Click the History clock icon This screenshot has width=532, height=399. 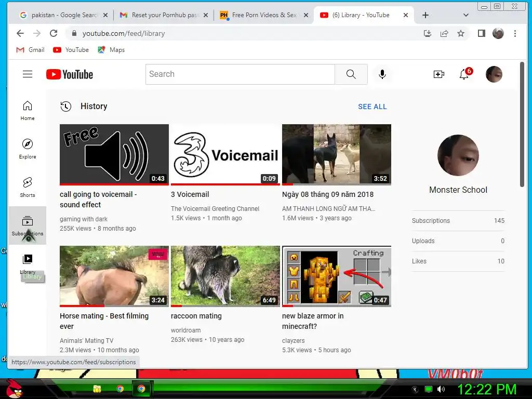point(66,106)
